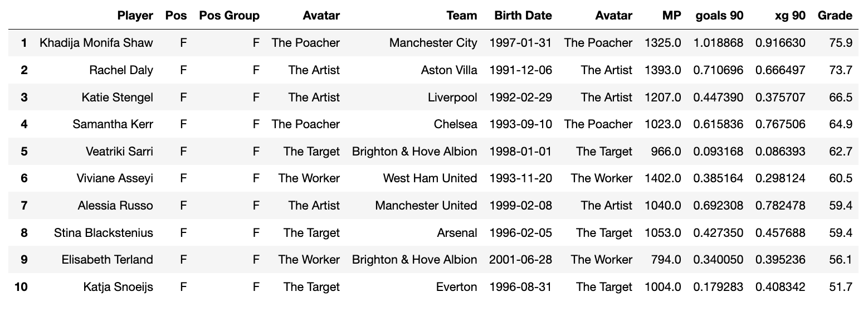Select Samantha Kerr's name
The width and height of the screenshot is (868, 311).
113,124
